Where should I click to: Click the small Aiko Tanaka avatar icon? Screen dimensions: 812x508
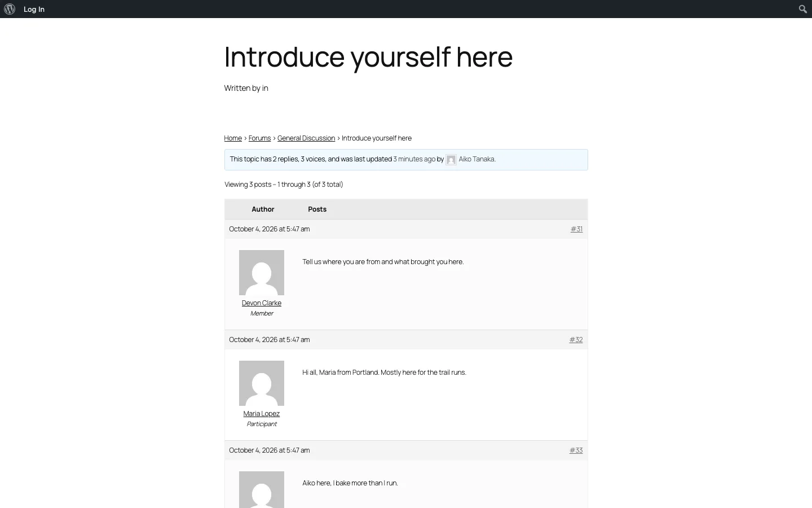(451, 160)
